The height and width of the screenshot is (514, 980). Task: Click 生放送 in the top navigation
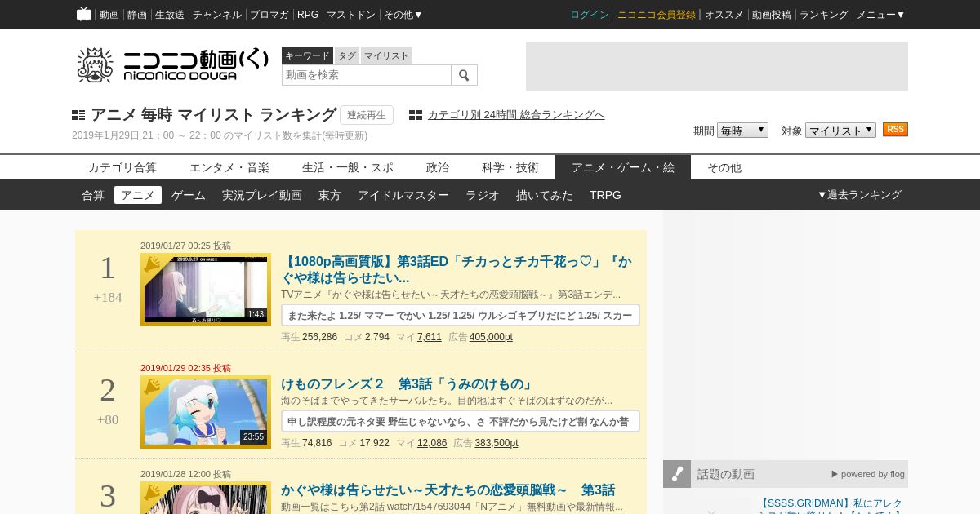point(170,15)
